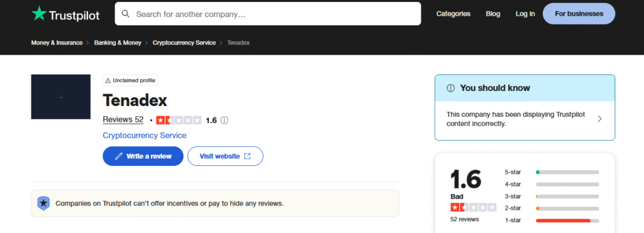
Task: Expand the You should know notice chevron
Action: click(x=599, y=119)
